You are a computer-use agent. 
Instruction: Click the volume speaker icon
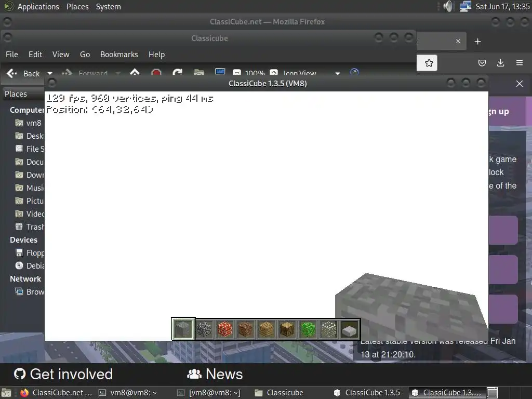(448, 6)
